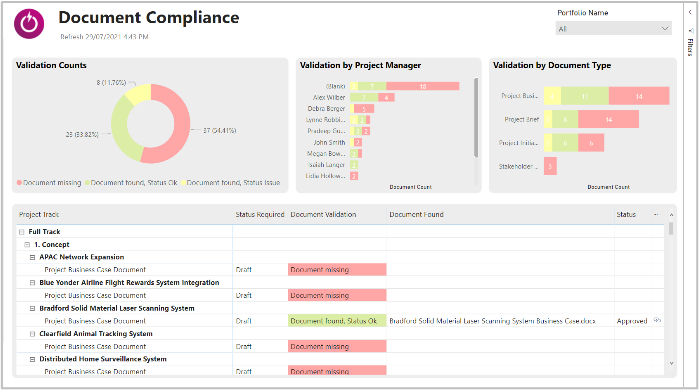
Task: Select the red 14 bar in Project Brief row
Action: (x=609, y=119)
